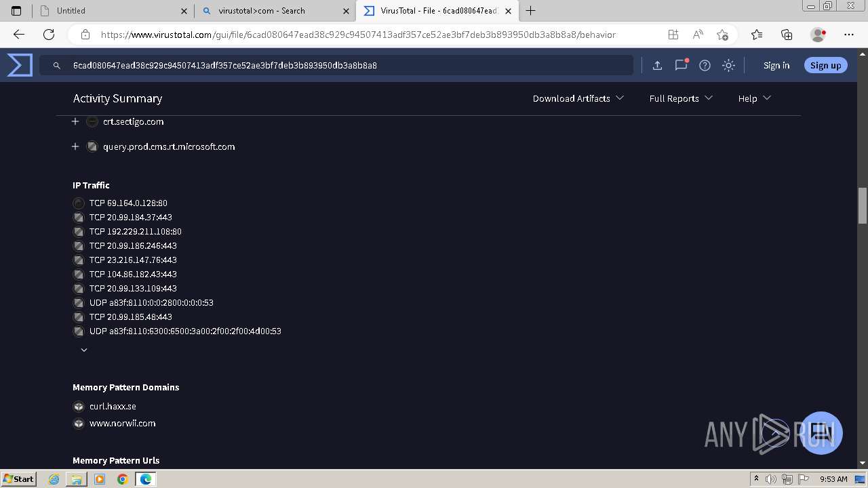Refresh the page
Screen dimensions: 868x488
[49, 35]
